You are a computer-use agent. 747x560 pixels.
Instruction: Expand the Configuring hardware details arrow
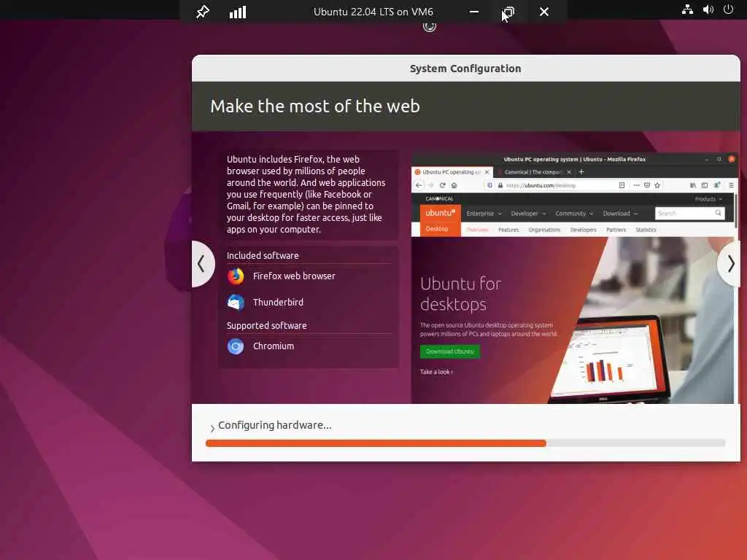click(x=212, y=428)
